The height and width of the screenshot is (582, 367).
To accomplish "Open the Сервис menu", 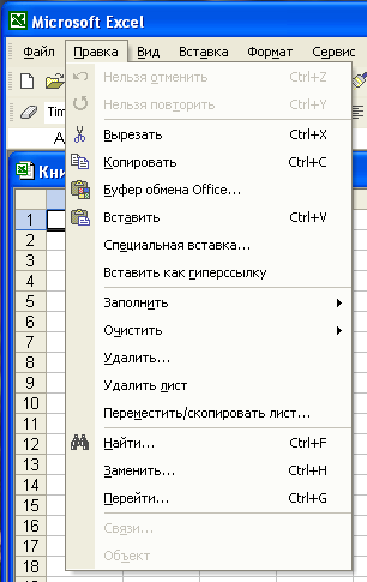I will point(334,52).
